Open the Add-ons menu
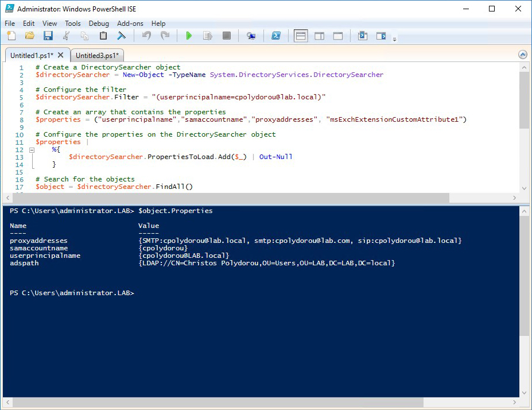 (130, 24)
